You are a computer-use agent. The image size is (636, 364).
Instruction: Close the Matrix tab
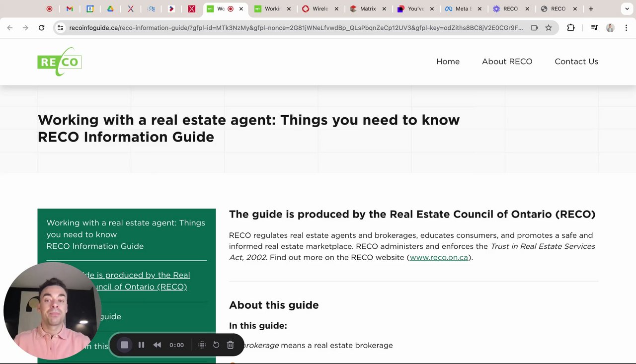384,8
